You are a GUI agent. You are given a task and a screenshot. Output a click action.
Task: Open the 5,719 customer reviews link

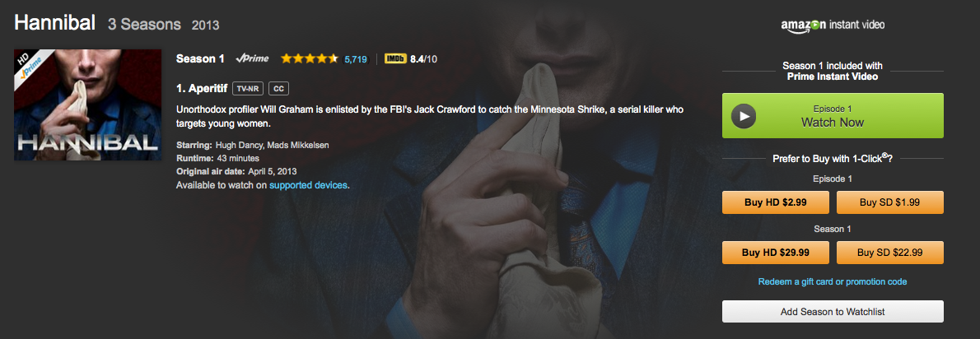(356, 59)
